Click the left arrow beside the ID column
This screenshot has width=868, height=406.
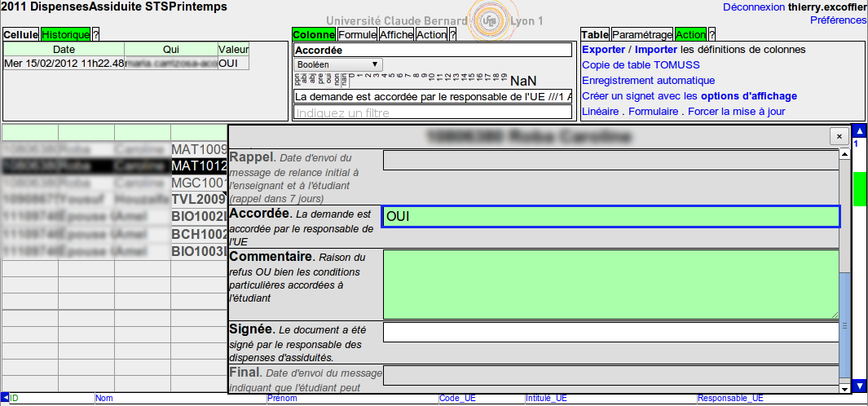pyautogui.click(x=4, y=398)
